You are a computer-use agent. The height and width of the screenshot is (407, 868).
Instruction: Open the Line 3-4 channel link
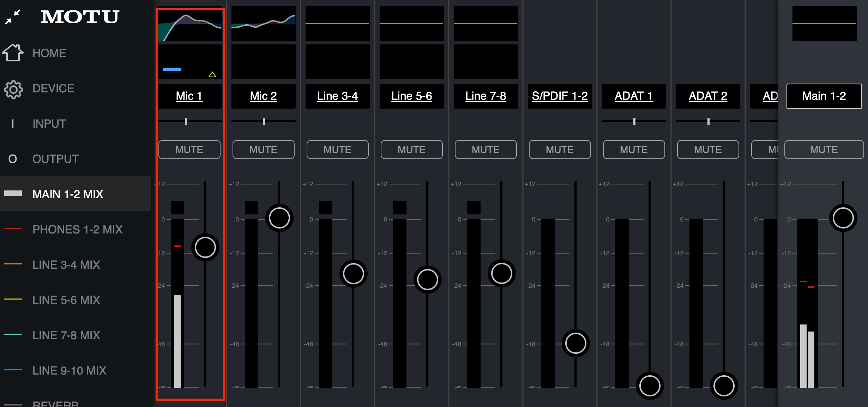coord(338,96)
